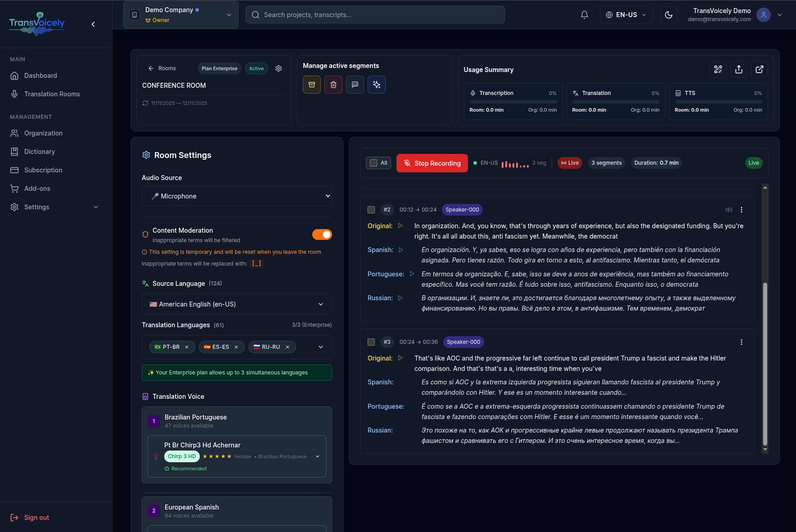796x532 pixels.
Task: Toggle dark mode with the moon icon
Action: tap(669, 14)
